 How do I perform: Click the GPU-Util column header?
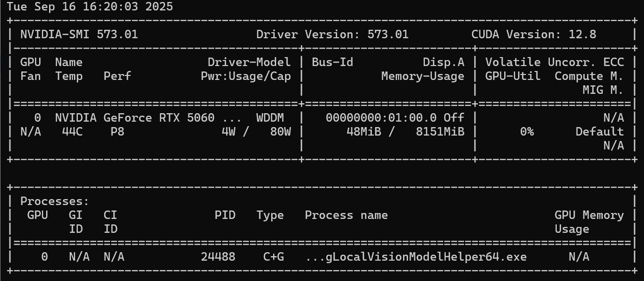513,76
